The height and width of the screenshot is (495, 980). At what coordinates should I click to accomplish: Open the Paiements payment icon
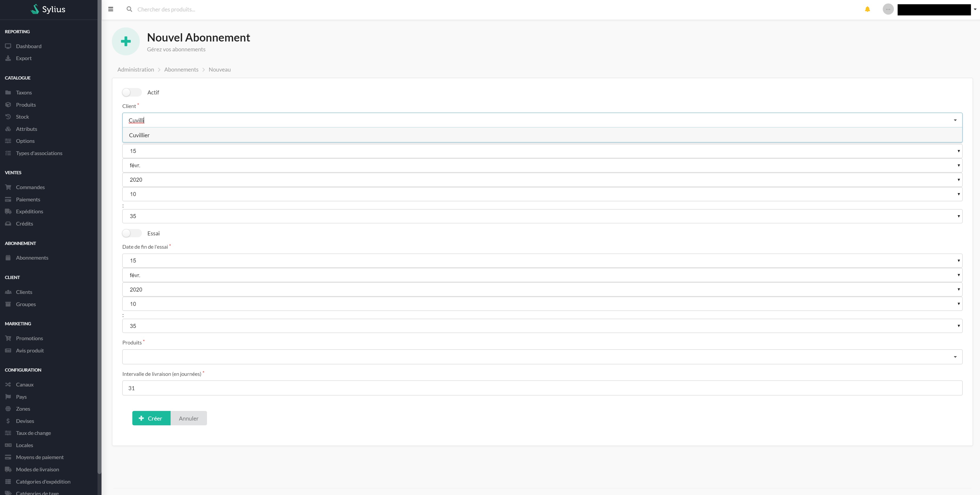pyautogui.click(x=8, y=199)
